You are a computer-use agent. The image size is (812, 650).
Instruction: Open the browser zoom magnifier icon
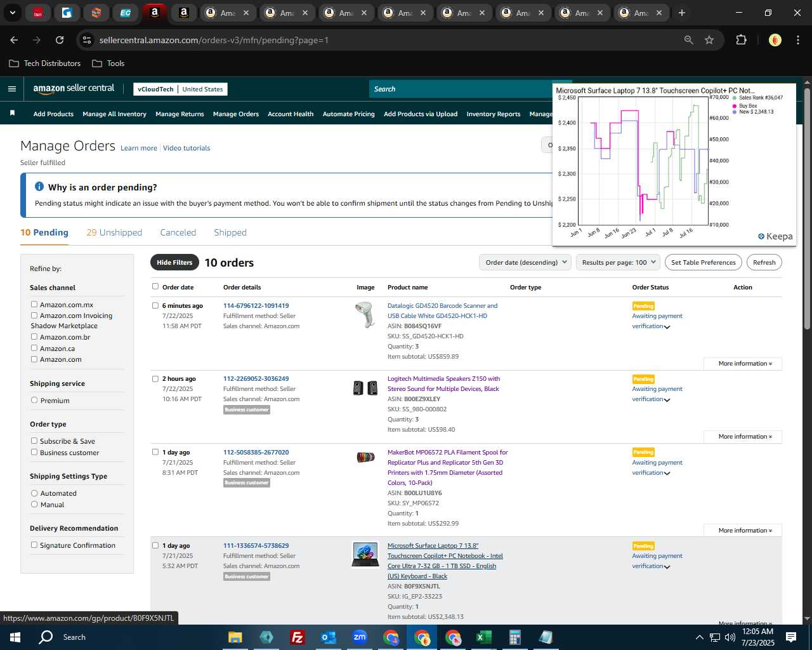click(688, 40)
